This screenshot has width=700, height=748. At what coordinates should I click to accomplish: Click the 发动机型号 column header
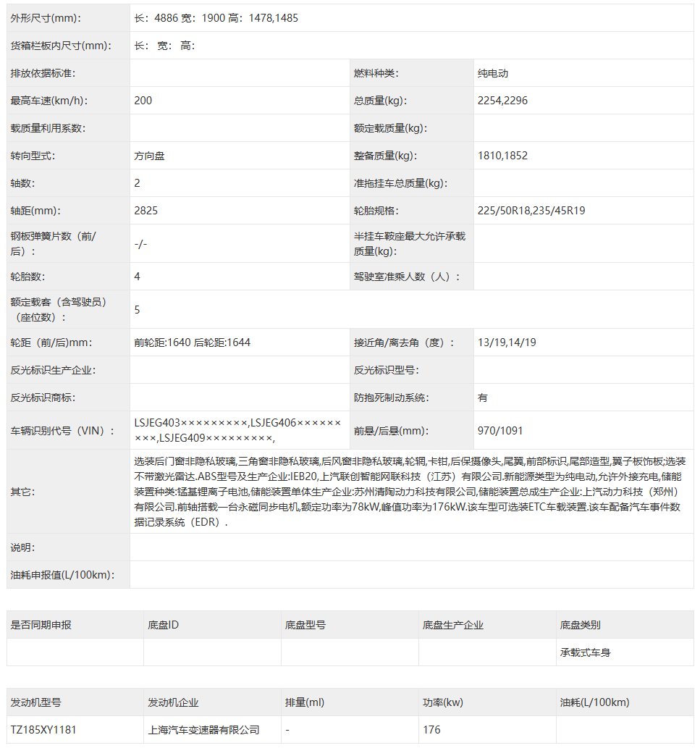35,702
